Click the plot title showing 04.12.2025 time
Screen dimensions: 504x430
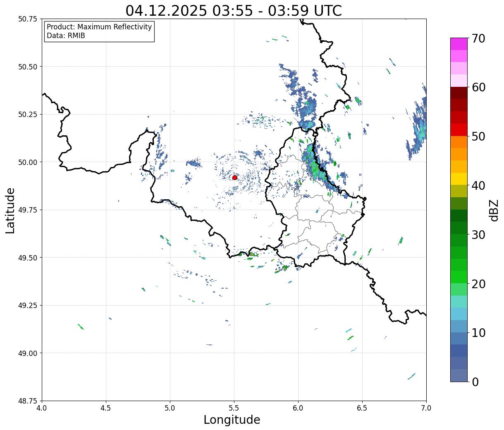[234, 10]
